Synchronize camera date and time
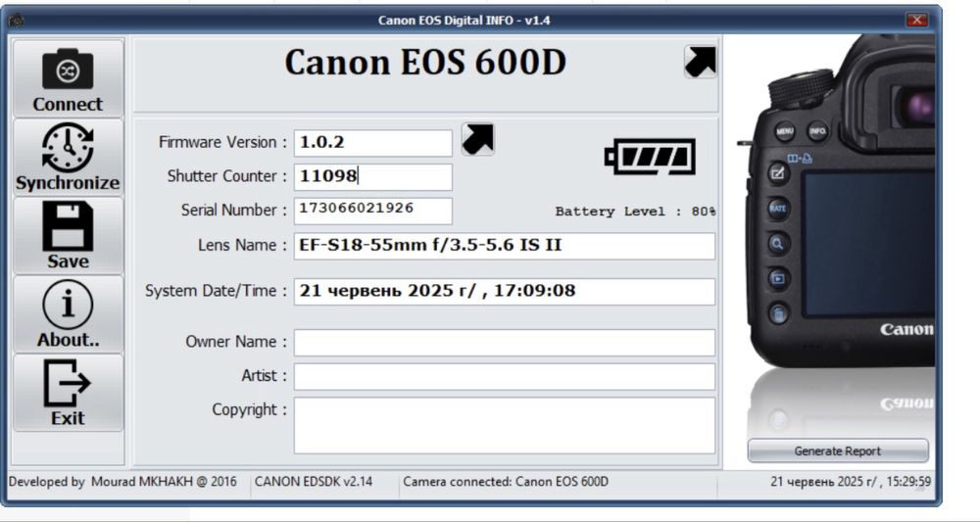Image resolution: width=980 pixels, height=522 pixels. (x=69, y=157)
